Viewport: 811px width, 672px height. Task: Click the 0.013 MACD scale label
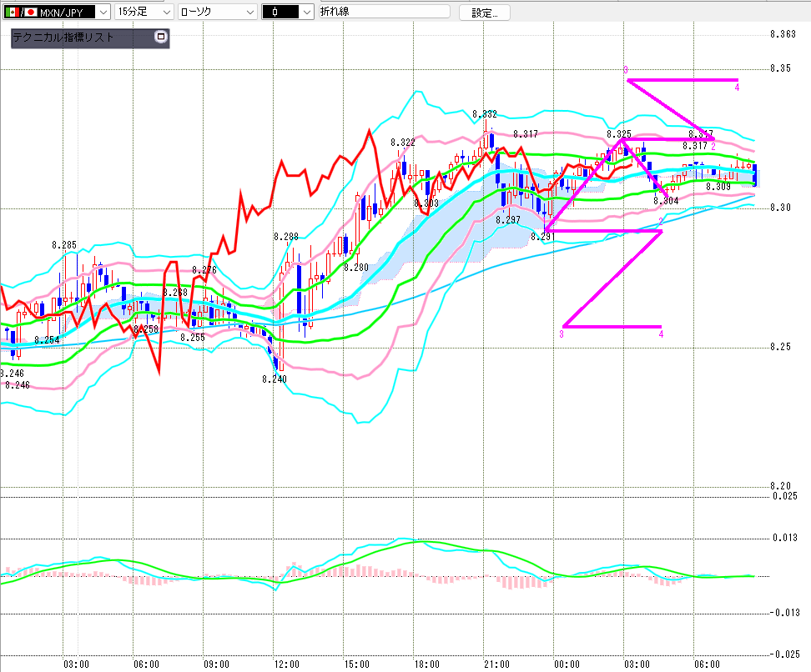point(785,538)
